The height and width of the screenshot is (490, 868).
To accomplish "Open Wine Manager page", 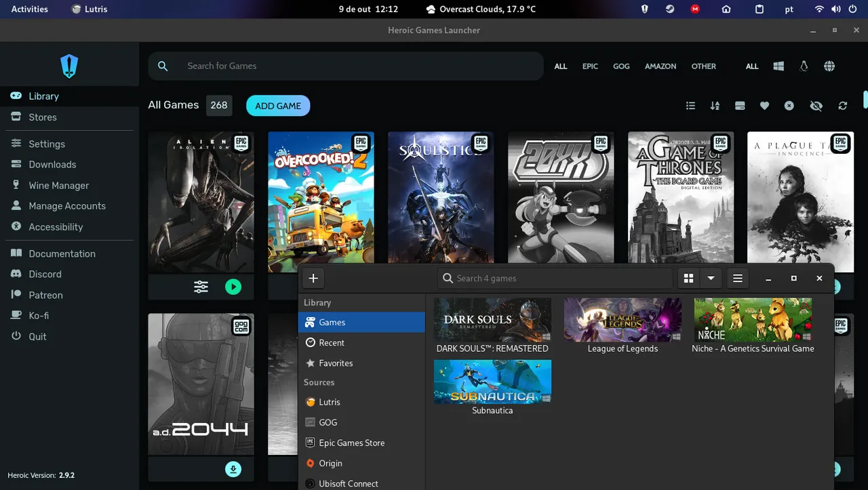I will (69, 186).
